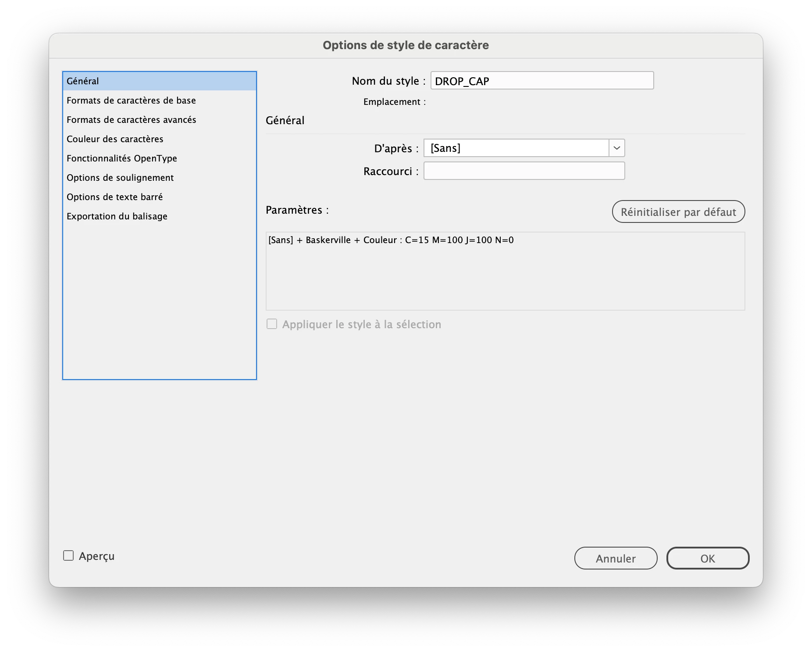The height and width of the screenshot is (652, 812).
Task: Enable the Aperçu checkbox
Action: point(68,556)
